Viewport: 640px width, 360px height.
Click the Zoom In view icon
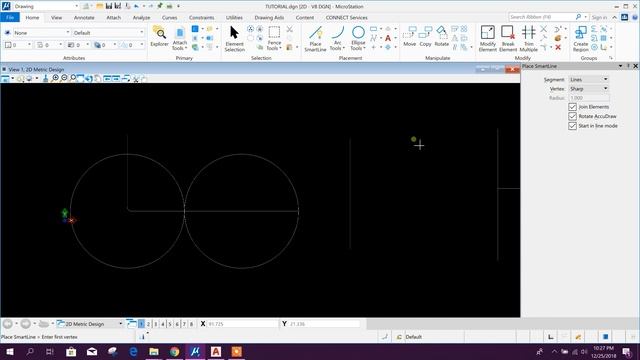tap(56, 78)
